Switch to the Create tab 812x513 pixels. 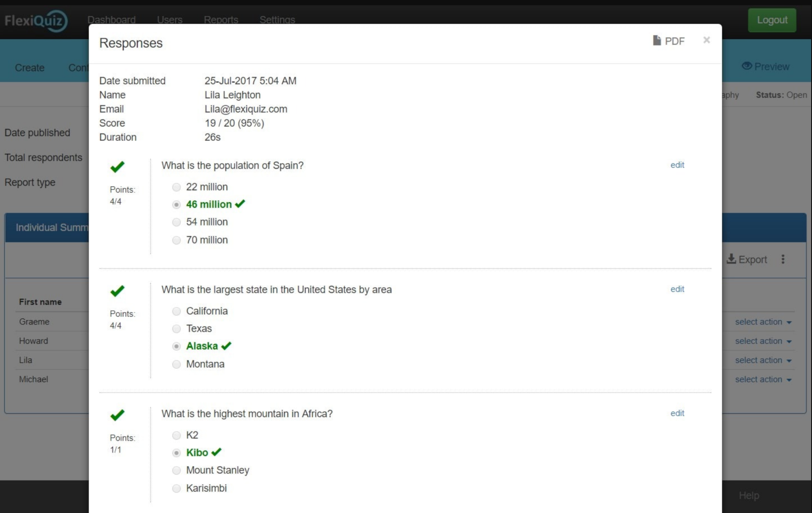(30, 68)
